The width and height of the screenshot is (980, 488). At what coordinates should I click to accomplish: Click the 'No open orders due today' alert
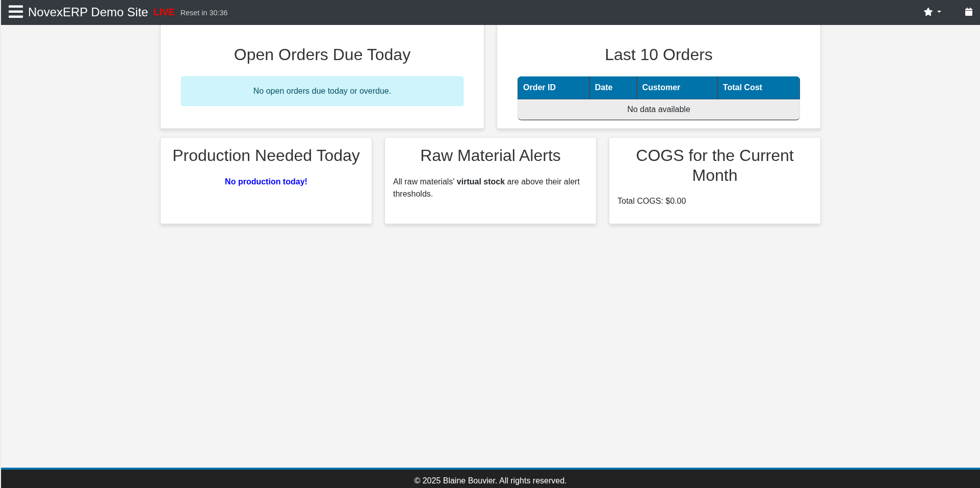[322, 91]
